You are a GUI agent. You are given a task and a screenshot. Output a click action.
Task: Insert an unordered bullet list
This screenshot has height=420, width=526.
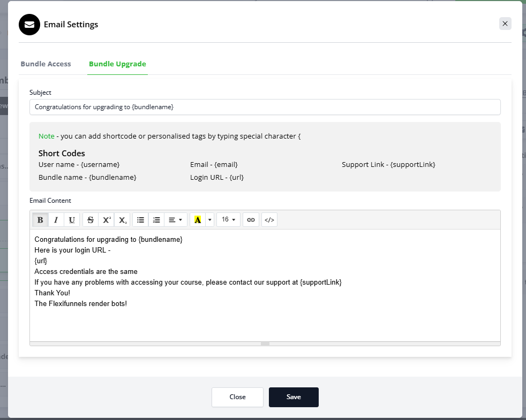point(140,220)
